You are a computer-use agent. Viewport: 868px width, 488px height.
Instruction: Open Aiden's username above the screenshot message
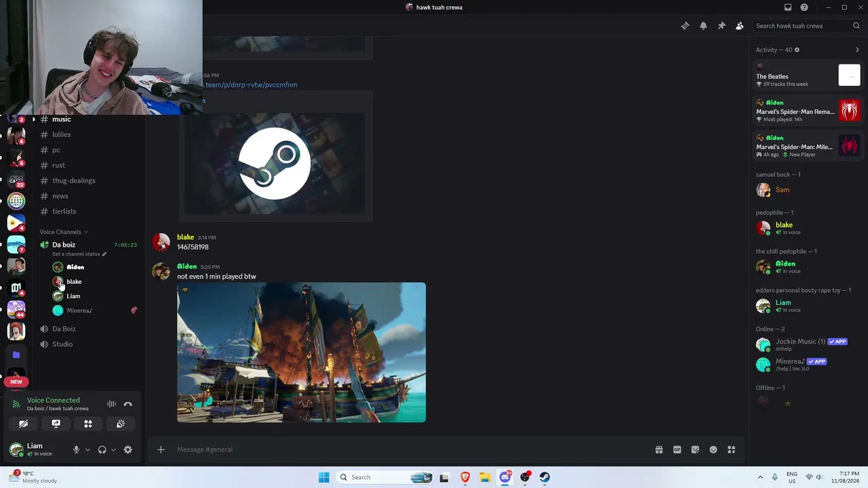click(186, 266)
